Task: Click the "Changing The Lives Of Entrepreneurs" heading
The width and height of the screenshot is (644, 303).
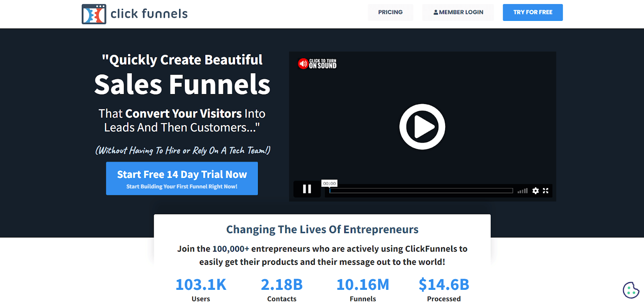Action: (322, 229)
